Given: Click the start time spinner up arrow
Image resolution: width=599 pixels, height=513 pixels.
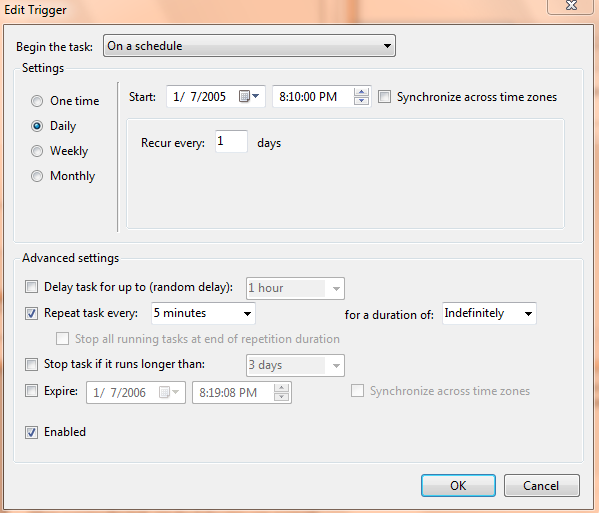Looking at the screenshot, I should tap(361, 92).
